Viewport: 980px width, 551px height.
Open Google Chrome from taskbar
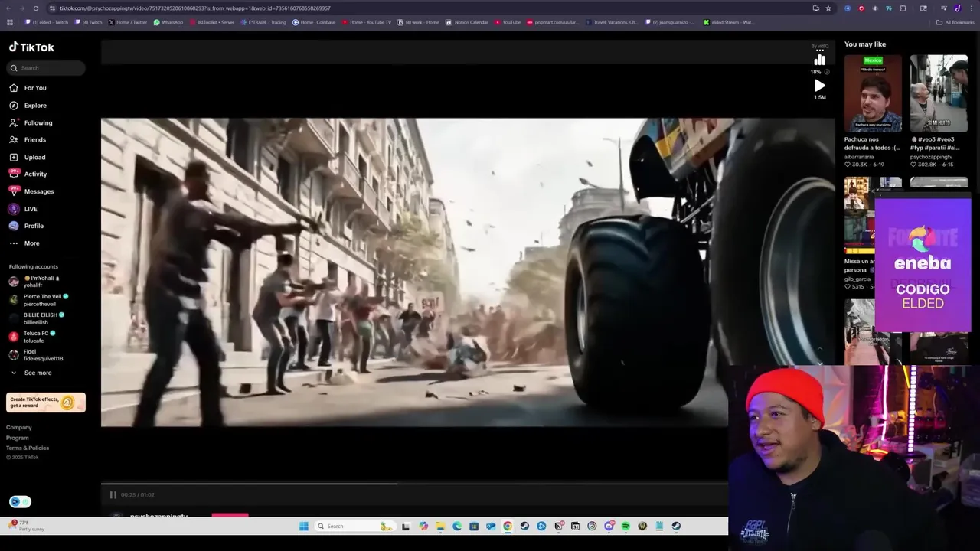(508, 527)
